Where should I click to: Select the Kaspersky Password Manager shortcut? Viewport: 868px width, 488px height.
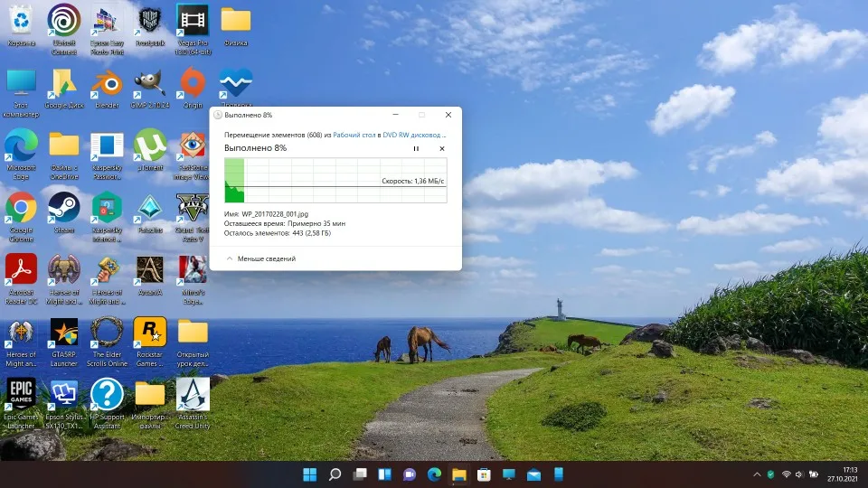point(107,154)
